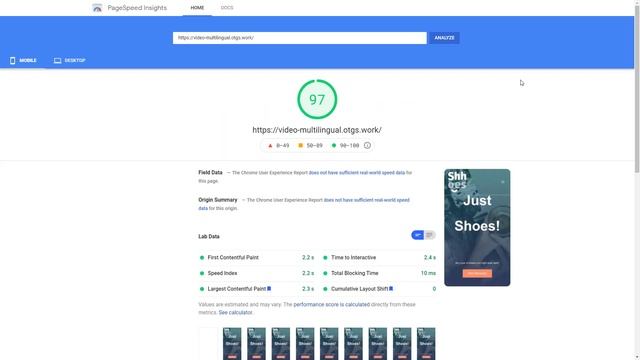
Task: Click the Total Blocking Time metric
Action: coord(379,273)
